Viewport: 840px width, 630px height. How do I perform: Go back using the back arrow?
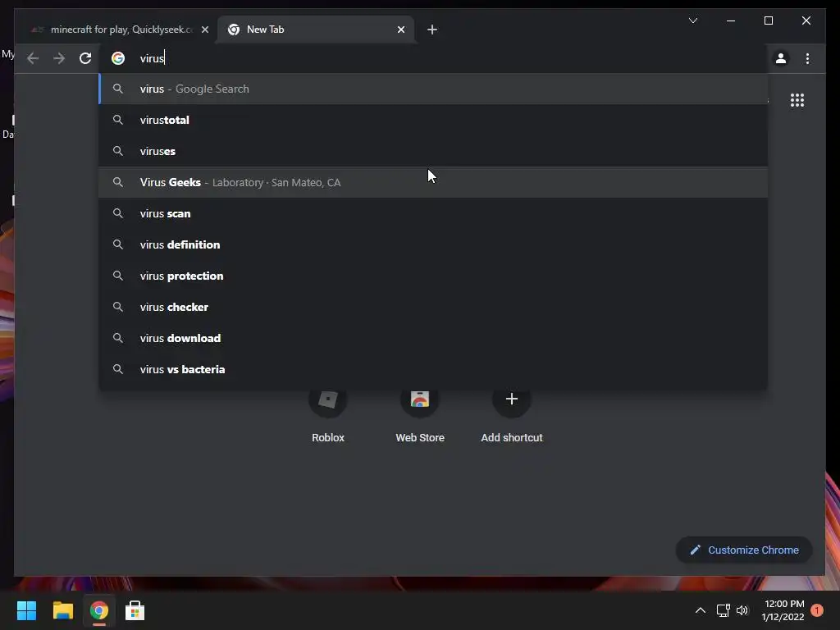point(33,58)
